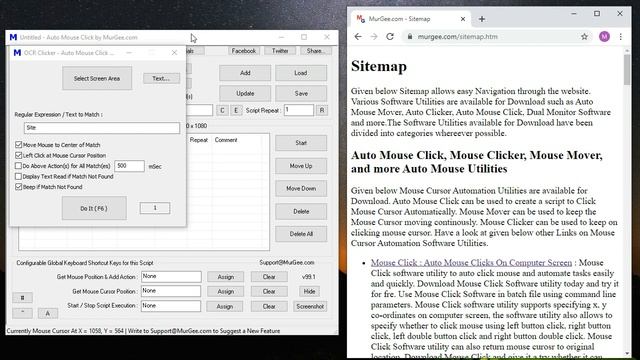
Task: Click the Chrome forward arrow
Action: click(374, 37)
